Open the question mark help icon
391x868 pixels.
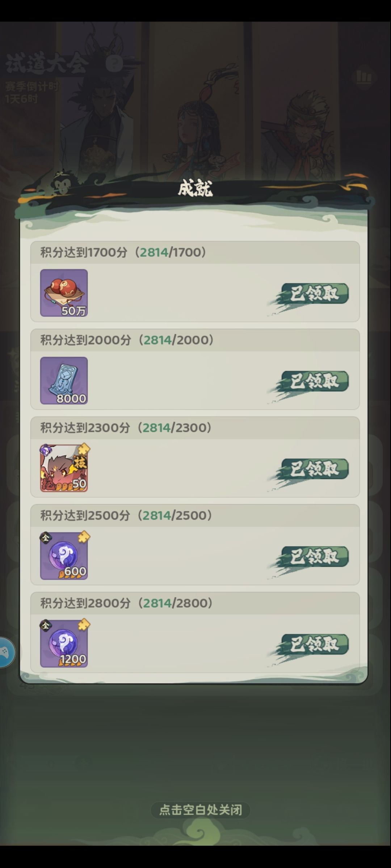coord(114,64)
